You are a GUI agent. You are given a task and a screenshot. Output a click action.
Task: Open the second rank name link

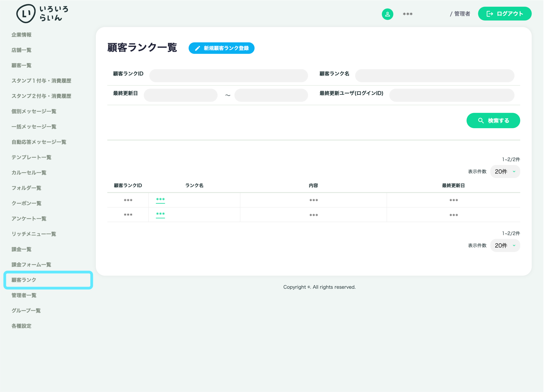[160, 214]
